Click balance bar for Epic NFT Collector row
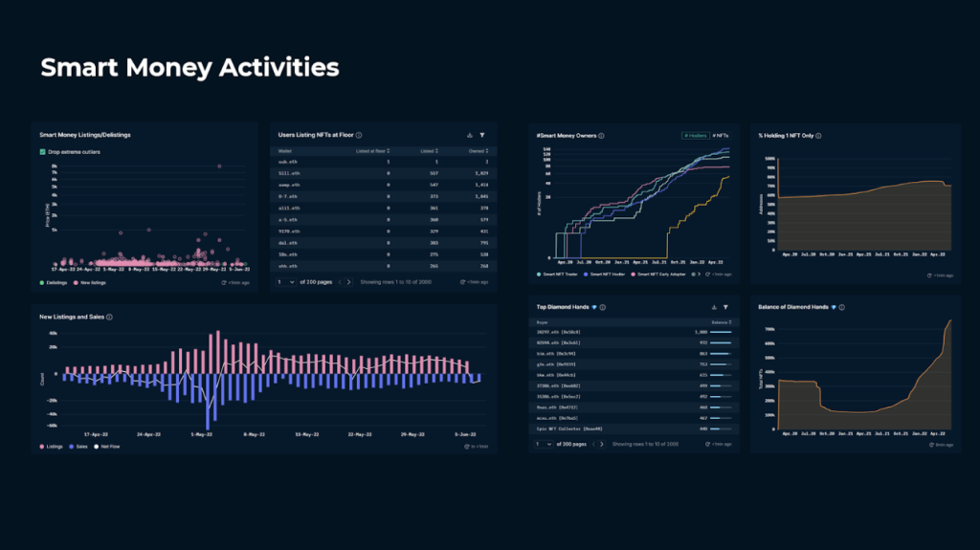The width and height of the screenshot is (980, 550). (x=721, y=429)
